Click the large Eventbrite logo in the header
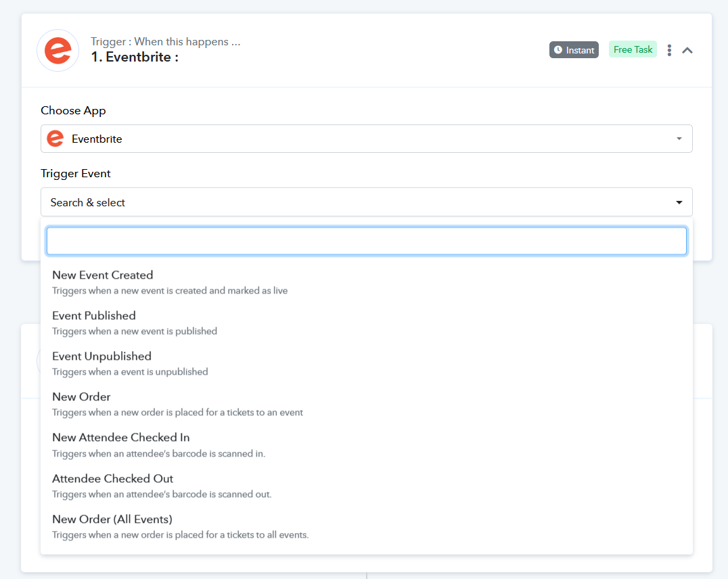 (x=58, y=50)
